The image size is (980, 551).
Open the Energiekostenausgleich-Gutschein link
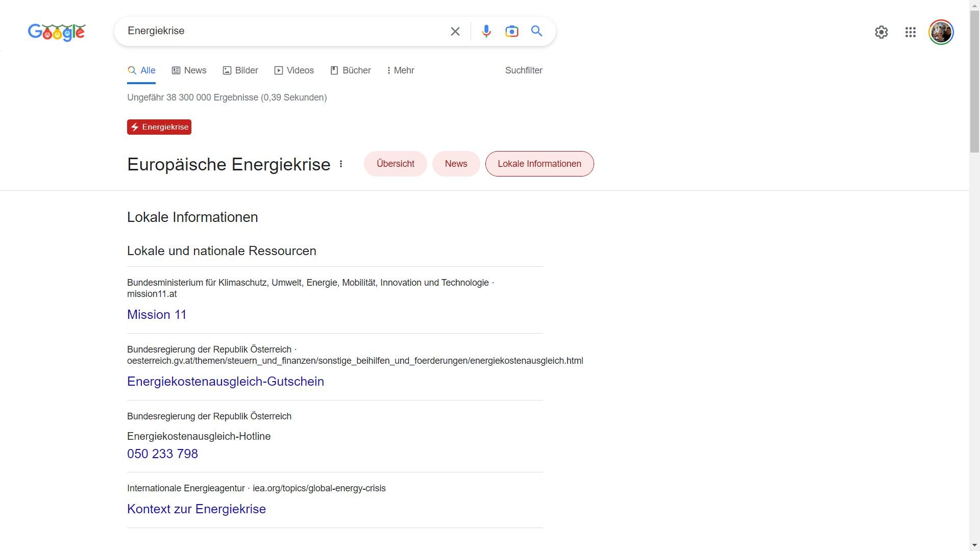click(225, 382)
